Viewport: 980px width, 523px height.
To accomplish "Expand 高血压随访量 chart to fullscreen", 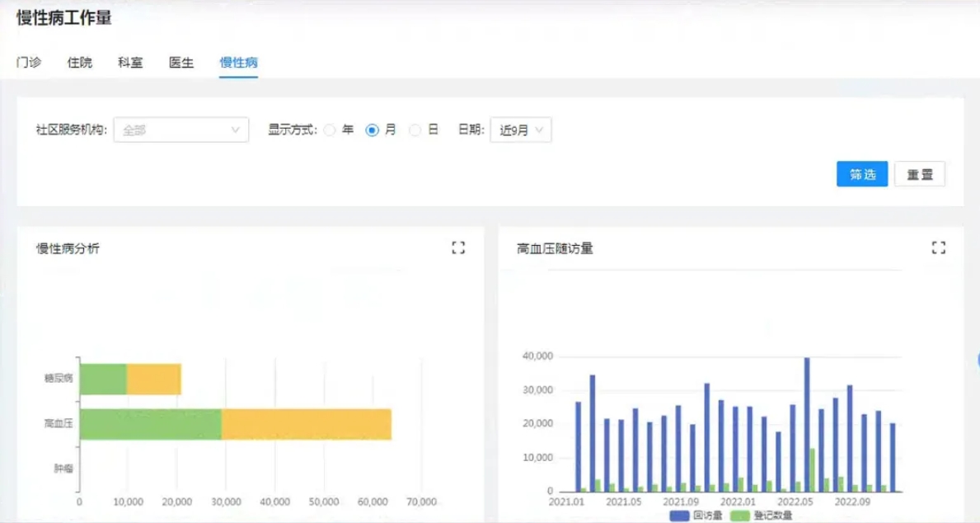I will point(938,247).
